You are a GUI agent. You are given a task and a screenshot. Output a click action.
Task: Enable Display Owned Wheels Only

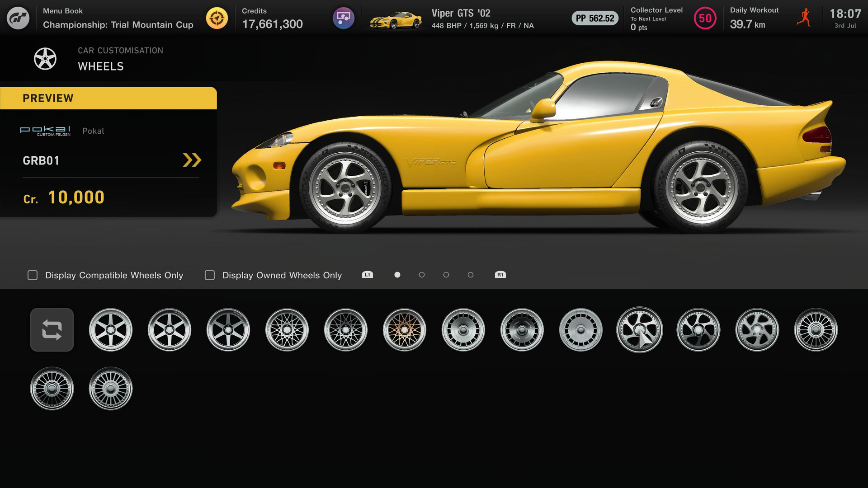(x=210, y=275)
